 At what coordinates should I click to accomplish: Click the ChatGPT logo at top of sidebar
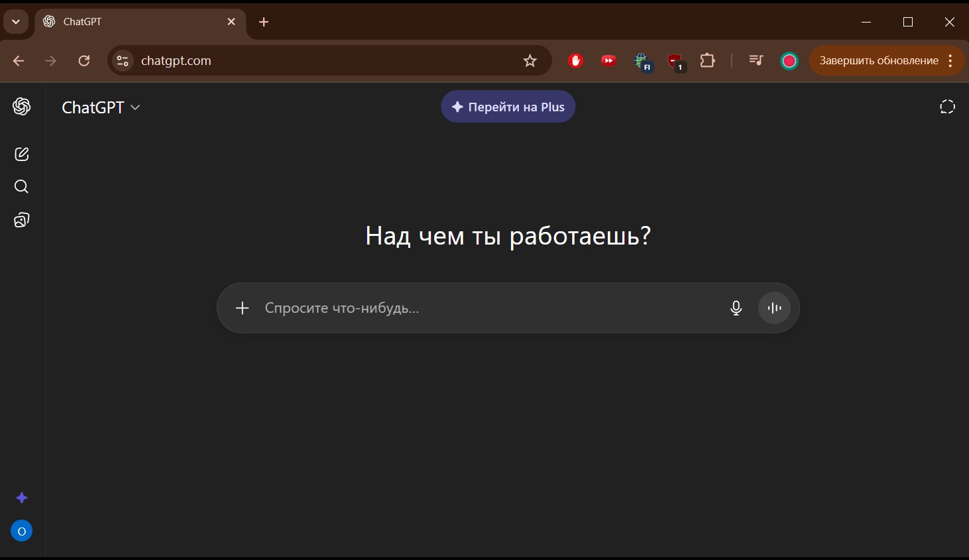click(21, 107)
